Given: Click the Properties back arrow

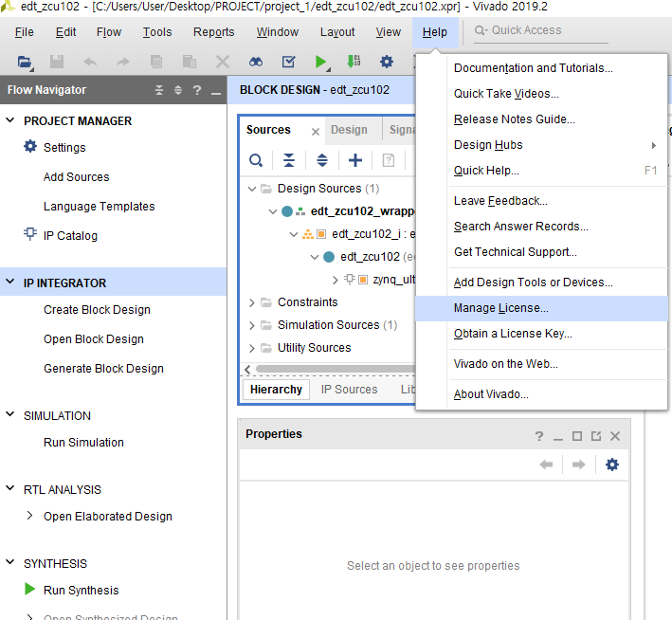Looking at the screenshot, I should 546,465.
